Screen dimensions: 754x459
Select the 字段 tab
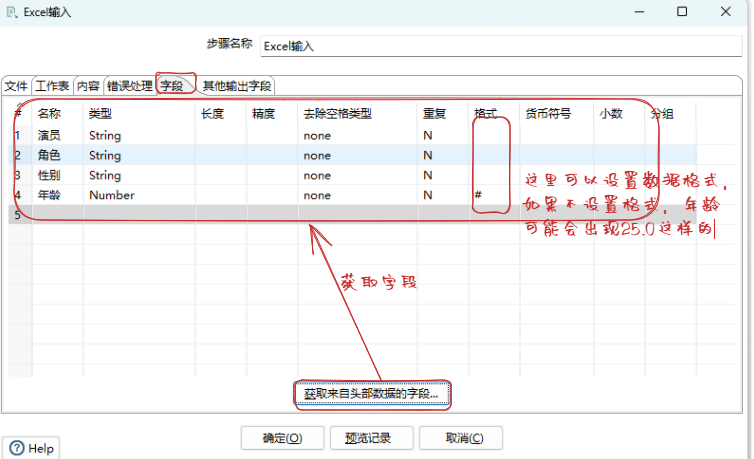(172, 86)
